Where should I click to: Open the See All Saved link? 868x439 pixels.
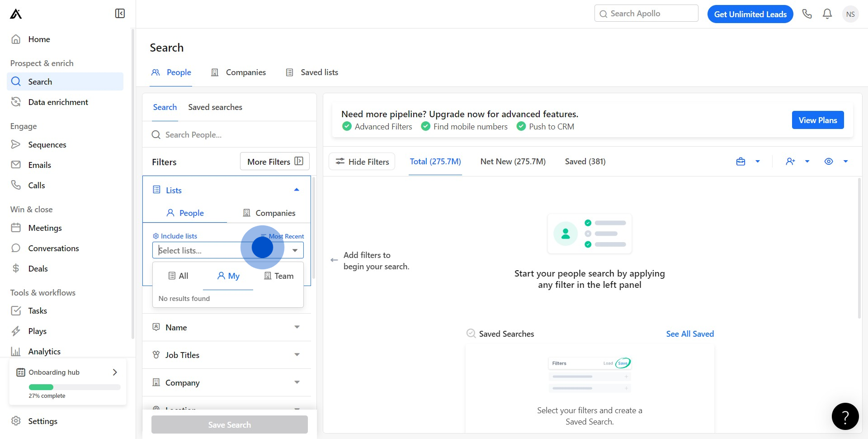tap(689, 334)
